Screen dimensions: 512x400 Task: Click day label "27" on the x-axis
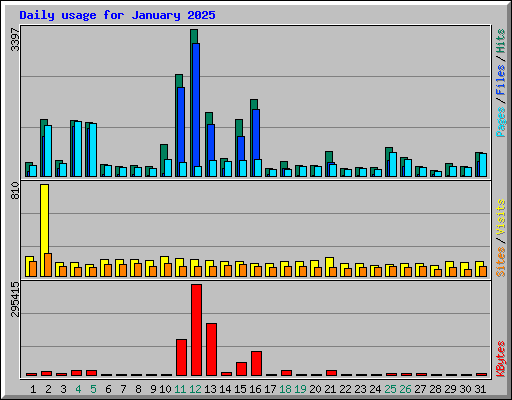pyautogui.click(x=420, y=389)
